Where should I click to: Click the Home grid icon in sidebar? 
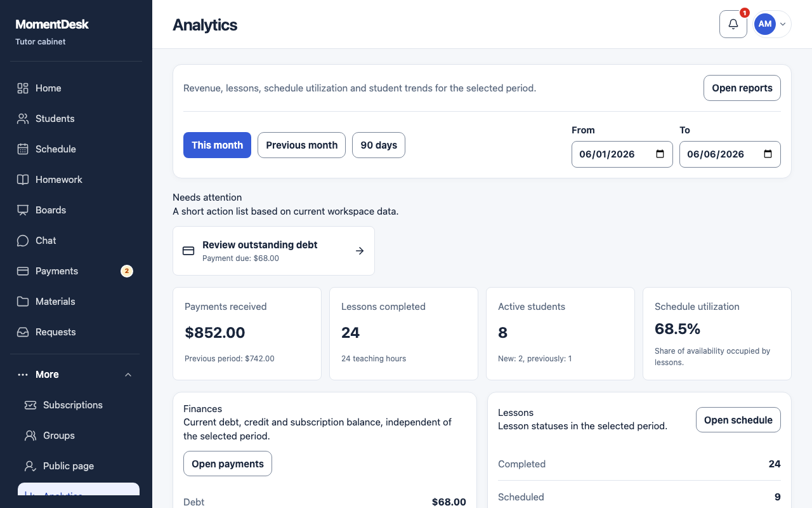[23, 88]
